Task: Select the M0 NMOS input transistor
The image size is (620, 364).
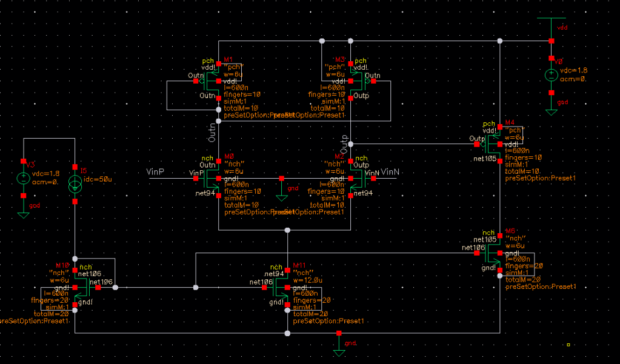Action: click(x=213, y=179)
